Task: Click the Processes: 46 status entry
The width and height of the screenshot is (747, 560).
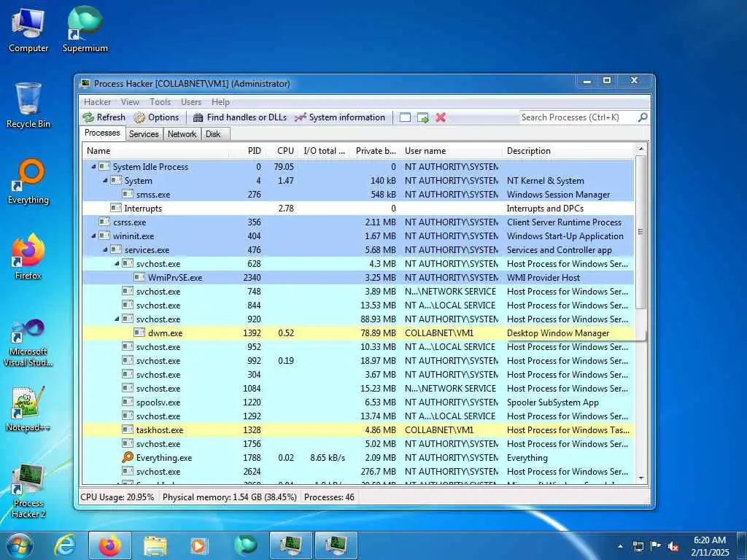Action: point(329,497)
